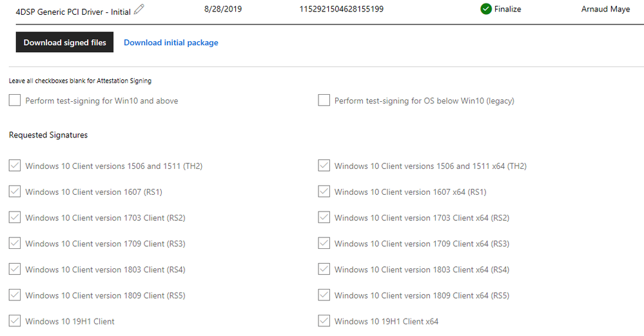
Task: Enable test-signing for Win10 and above
Action: click(x=15, y=100)
